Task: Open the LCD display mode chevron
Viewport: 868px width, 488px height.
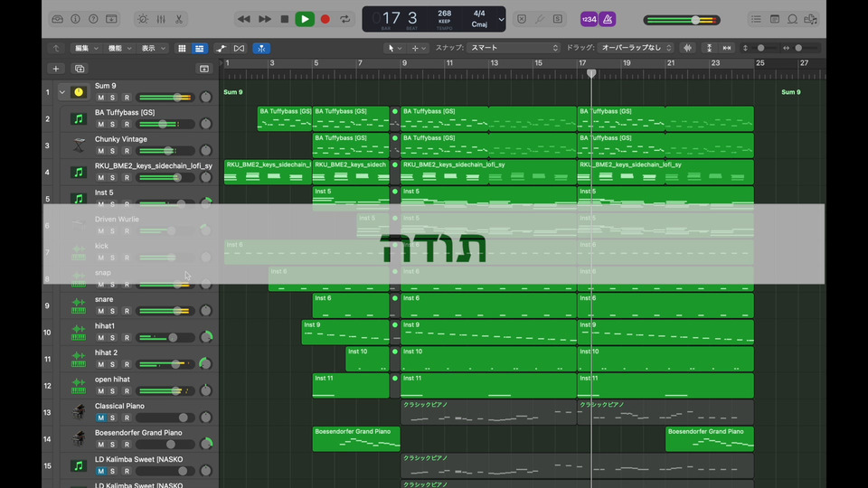Action: coord(501,19)
